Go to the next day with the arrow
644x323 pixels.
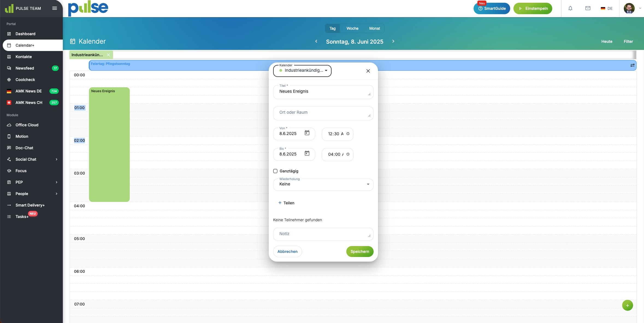click(393, 41)
